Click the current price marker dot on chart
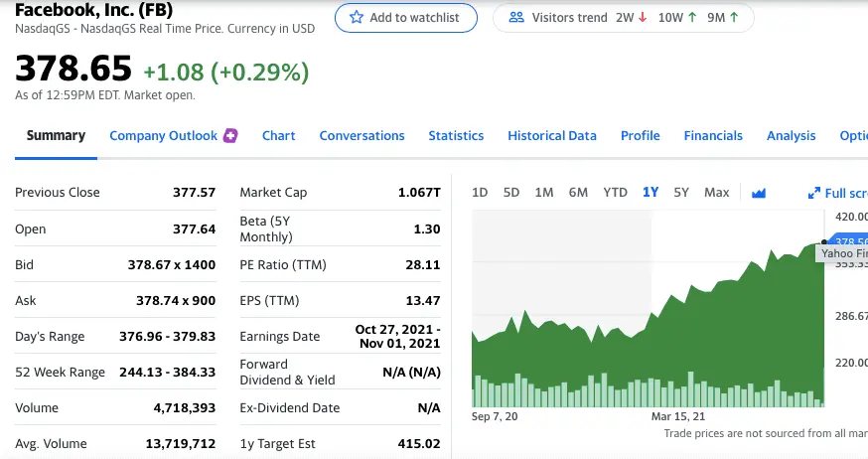 [x=824, y=241]
